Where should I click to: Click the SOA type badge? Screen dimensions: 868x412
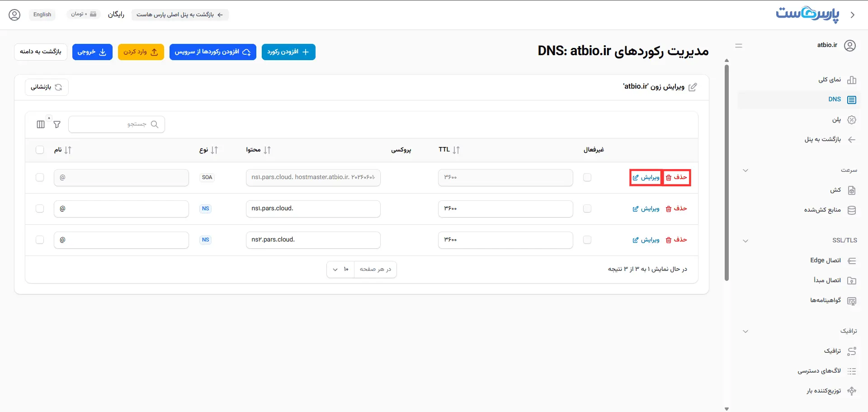point(207,178)
